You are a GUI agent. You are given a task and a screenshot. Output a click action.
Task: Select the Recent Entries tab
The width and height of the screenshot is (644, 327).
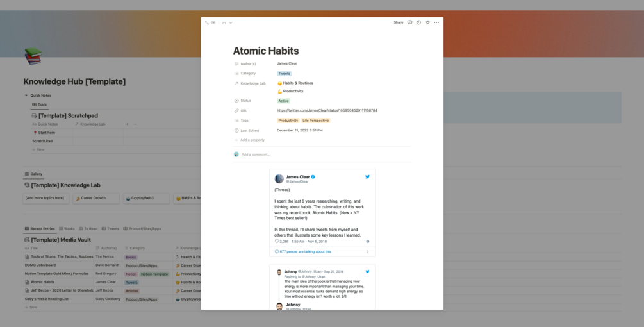[40, 229]
